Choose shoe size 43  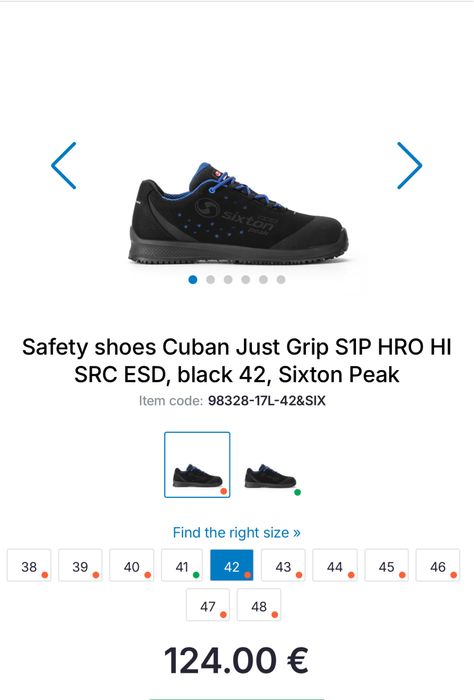pyautogui.click(x=283, y=565)
